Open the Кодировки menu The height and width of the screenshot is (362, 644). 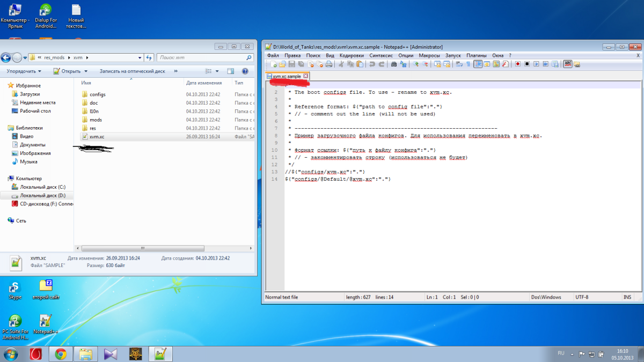352,55
